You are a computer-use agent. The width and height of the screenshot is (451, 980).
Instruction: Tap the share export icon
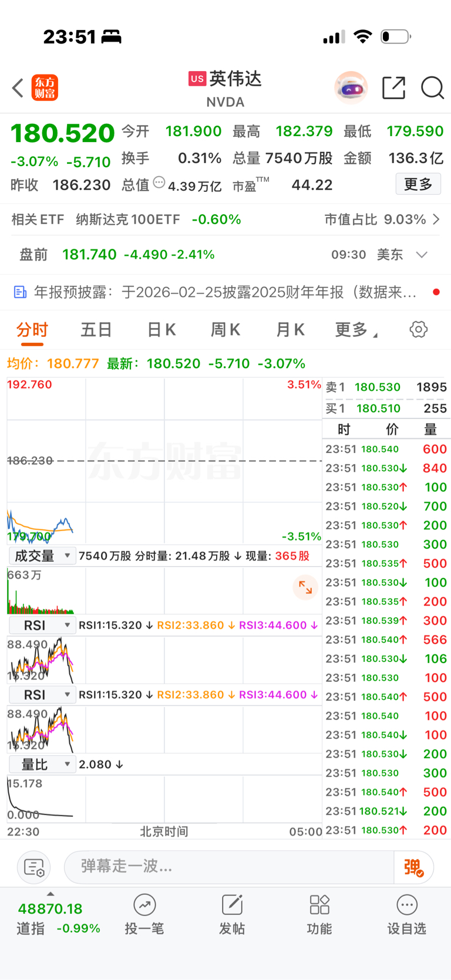(x=393, y=87)
